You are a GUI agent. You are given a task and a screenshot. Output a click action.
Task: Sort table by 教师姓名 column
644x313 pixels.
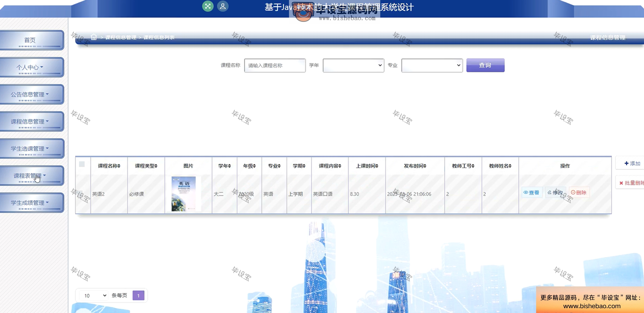[x=500, y=166]
